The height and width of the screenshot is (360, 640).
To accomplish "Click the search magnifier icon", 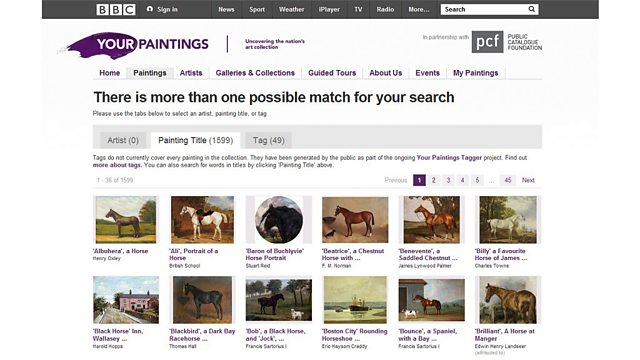I will pyautogui.click(x=531, y=9).
